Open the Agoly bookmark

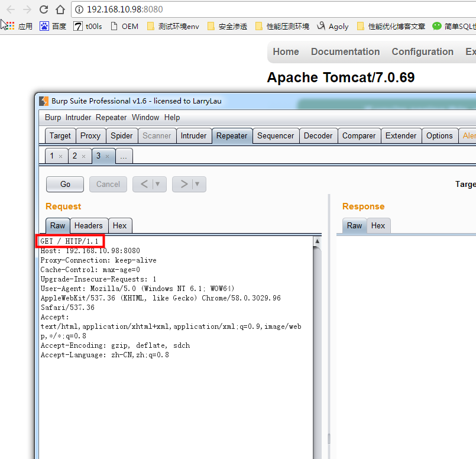pos(332,27)
